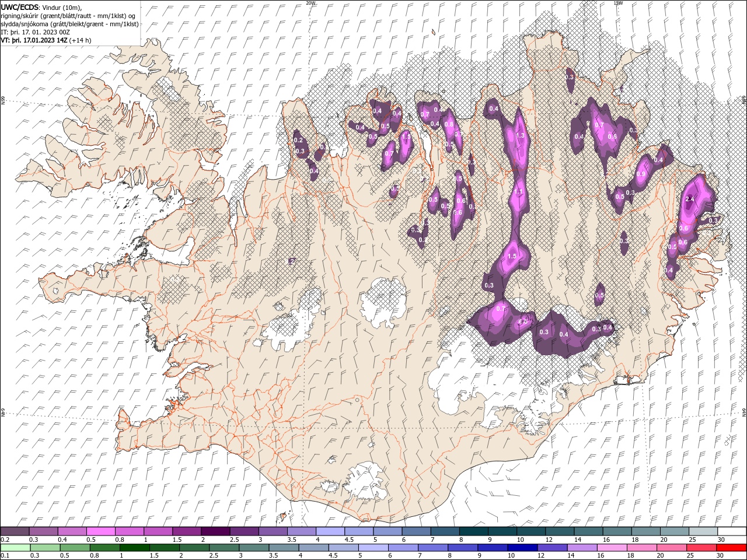Click the bright pink top-row swatch labeled 0.5
The height and width of the screenshot is (560, 747).
(x=100, y=531)
